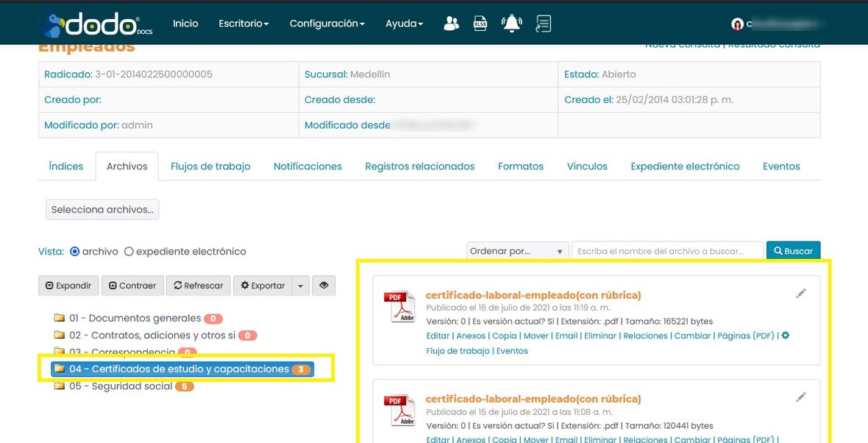Switch to the Flujos de trabajo tab

[x=210, y=166]
